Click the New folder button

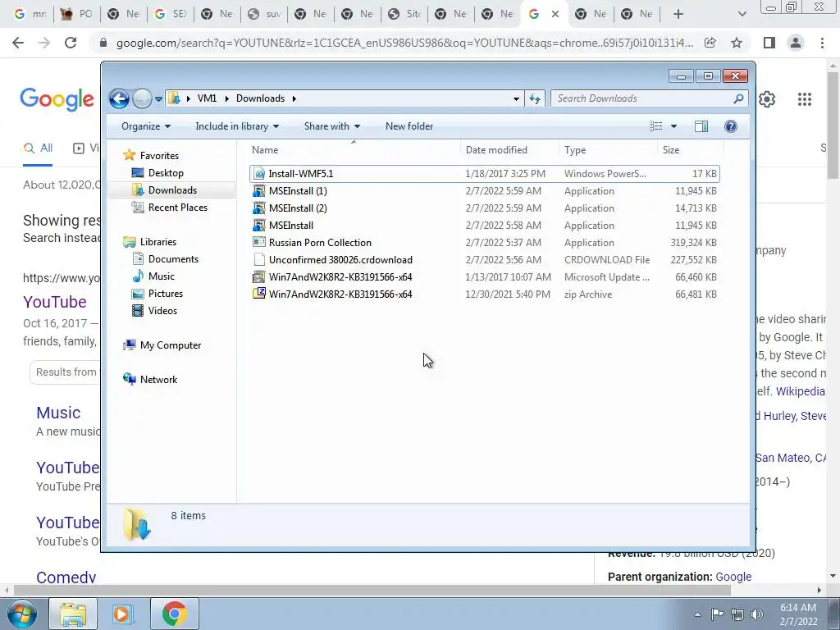(409, 126)
